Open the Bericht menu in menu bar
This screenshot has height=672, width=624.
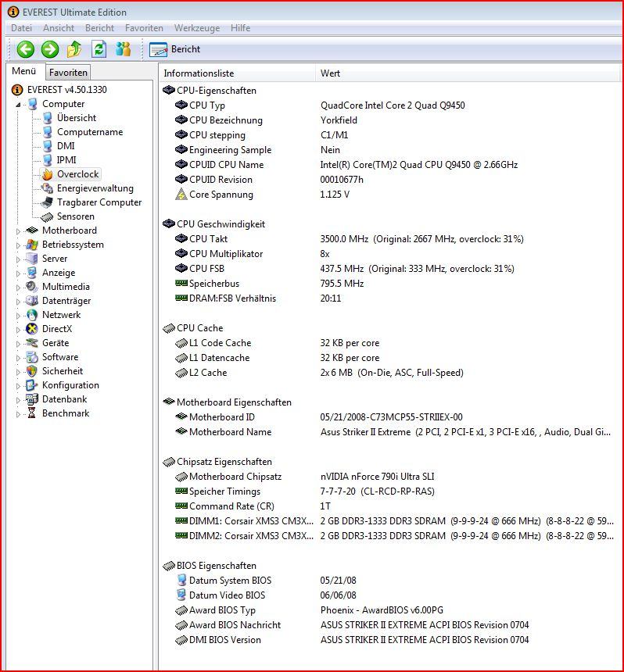coord(99,28)
